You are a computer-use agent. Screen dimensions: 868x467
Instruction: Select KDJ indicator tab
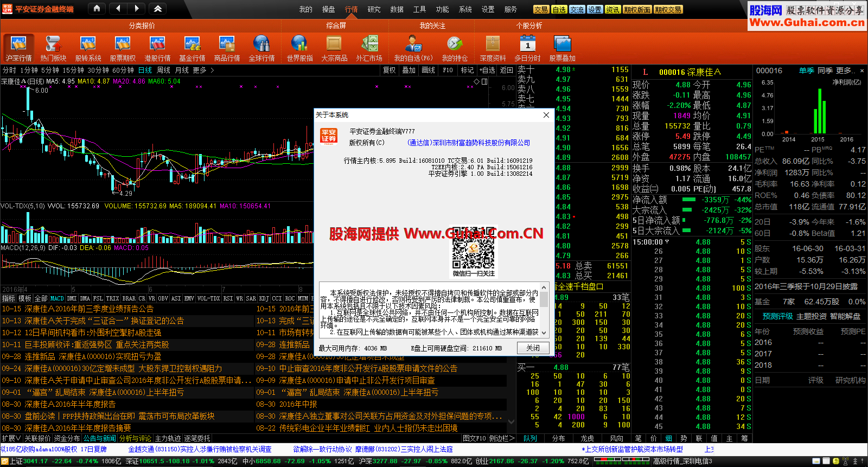tap(264, 298)
